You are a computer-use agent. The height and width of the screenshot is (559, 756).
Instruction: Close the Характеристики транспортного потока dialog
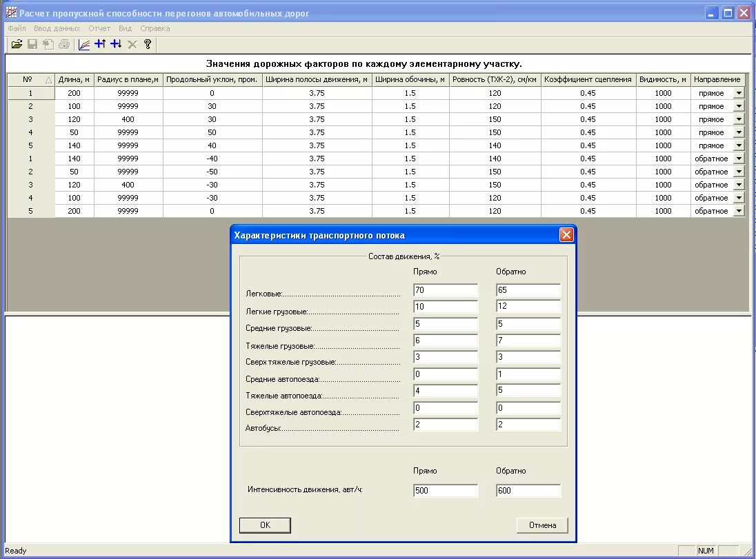566,234
